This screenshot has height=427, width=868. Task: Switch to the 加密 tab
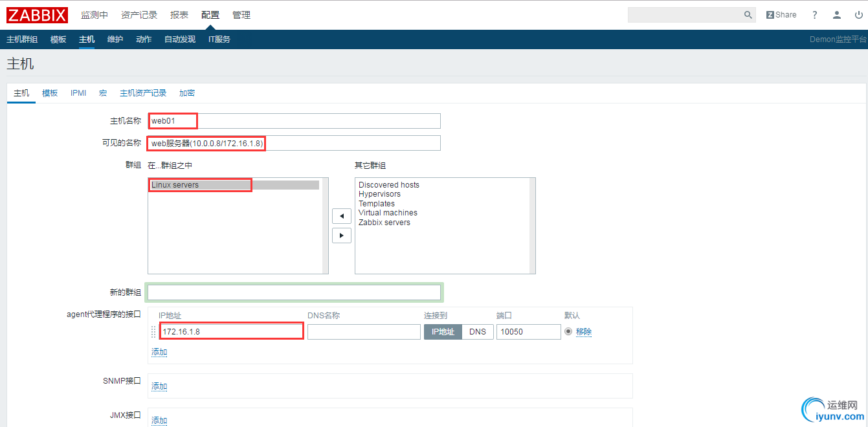pyautogui.click(x=187, y=93)
